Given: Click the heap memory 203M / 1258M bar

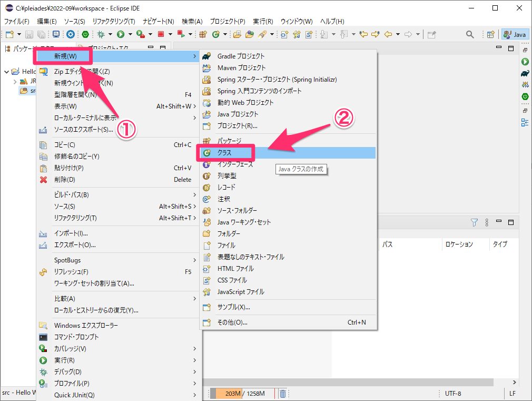Looking at the screenshot, I should pyautogui.click(x=242, y=394).
